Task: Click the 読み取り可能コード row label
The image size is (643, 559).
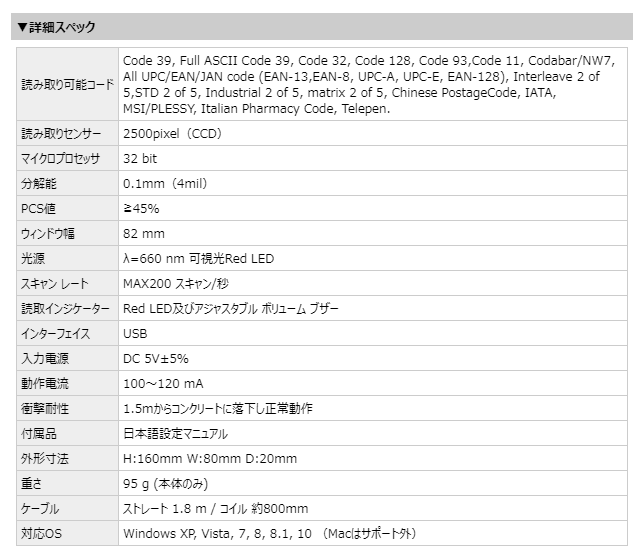Action: tap(67, 85)
